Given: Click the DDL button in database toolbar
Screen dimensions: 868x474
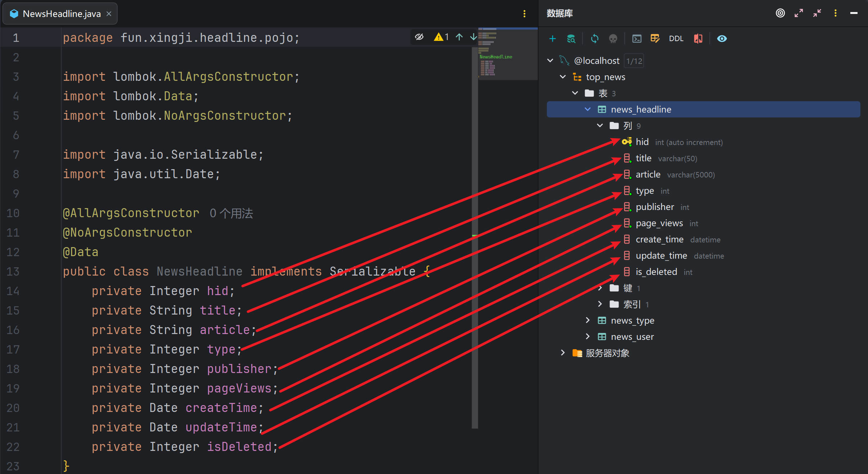Looking at the screenshot, I should click(x=676, y=39).
